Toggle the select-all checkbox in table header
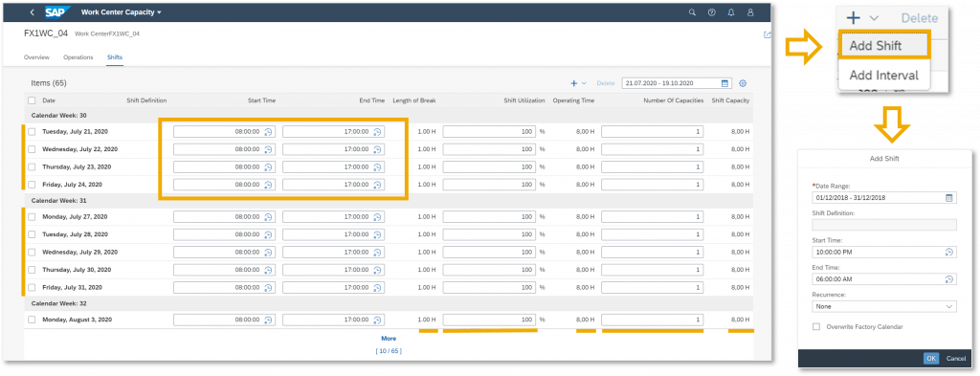This screenshot has width=980, height=376. click(x=32, y=100)
